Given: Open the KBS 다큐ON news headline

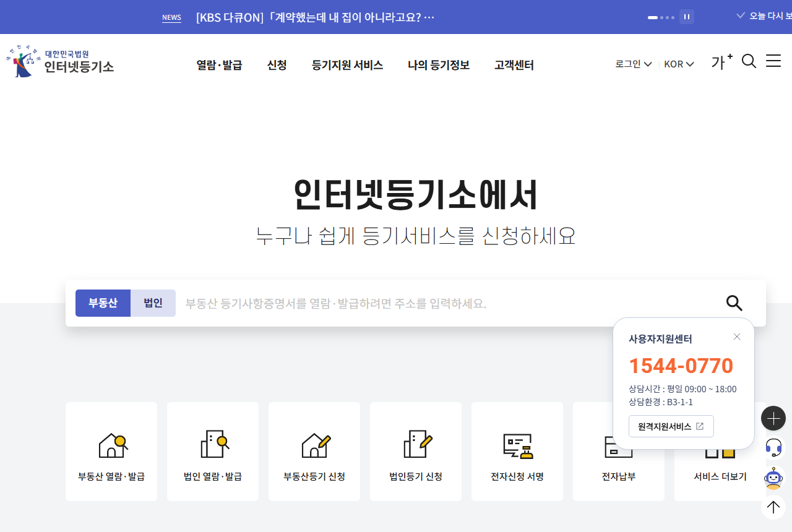Looking at the screenshot, I should [315, 17].
